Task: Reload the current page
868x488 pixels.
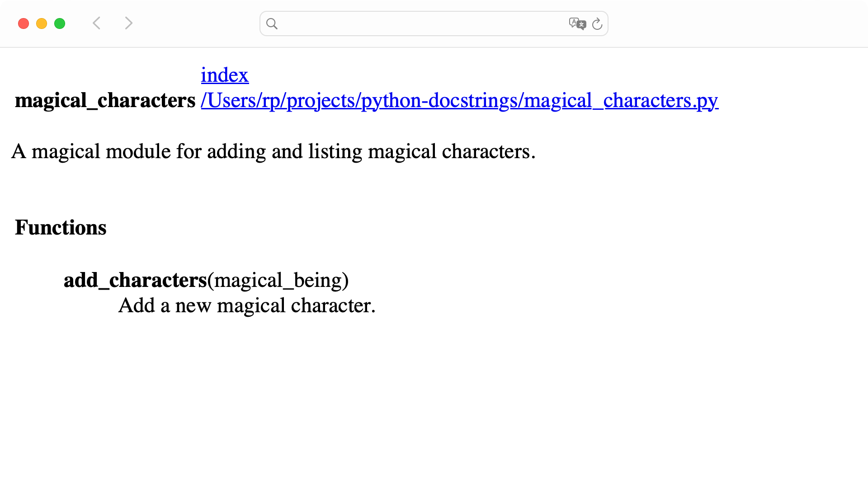Action: click(x=597, y=24)
